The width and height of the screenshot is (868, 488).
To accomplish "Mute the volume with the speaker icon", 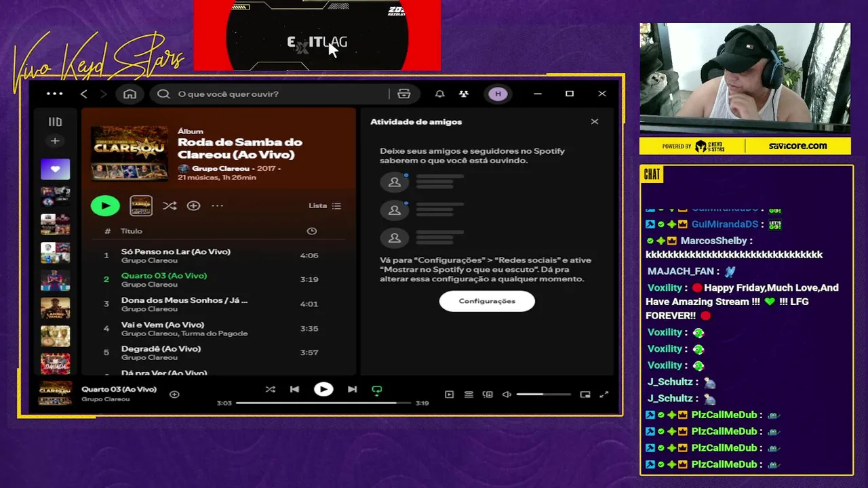I will click(x=507, y=394).
